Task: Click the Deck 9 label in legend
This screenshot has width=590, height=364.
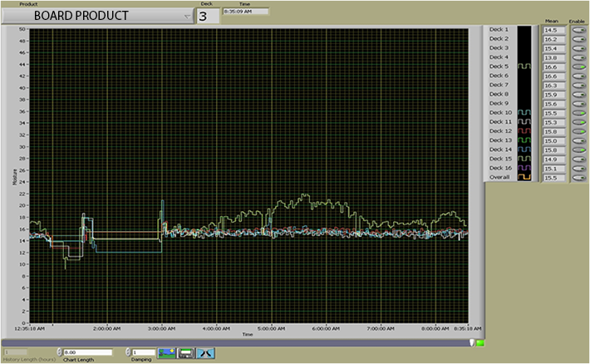Action: (x=499, y=103)
